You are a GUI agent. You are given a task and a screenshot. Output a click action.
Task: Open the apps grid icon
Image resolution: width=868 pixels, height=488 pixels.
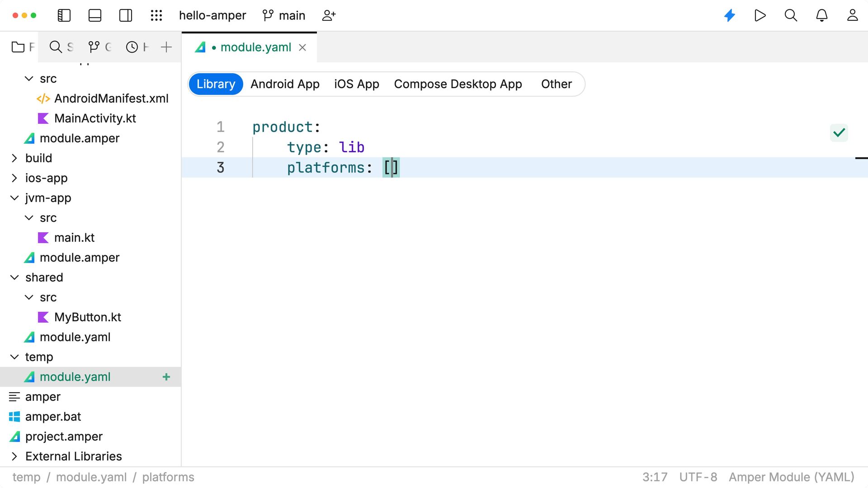[x=156, y=15]
